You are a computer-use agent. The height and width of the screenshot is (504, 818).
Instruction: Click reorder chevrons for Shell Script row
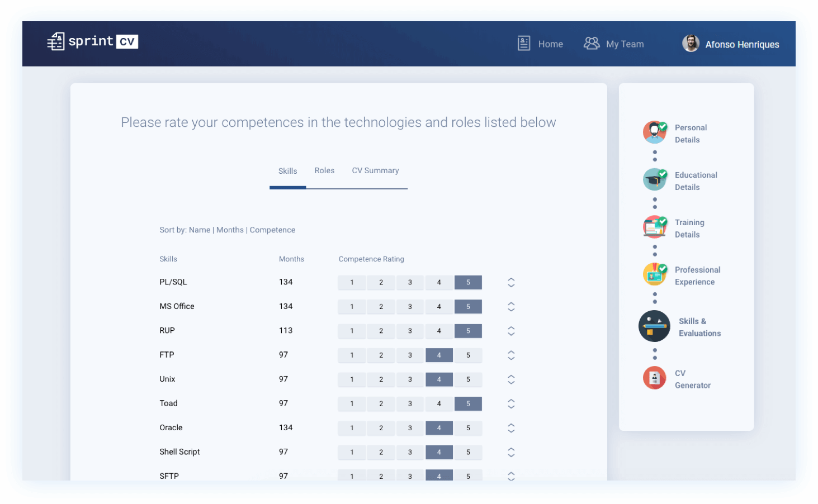tap(511, 452)
